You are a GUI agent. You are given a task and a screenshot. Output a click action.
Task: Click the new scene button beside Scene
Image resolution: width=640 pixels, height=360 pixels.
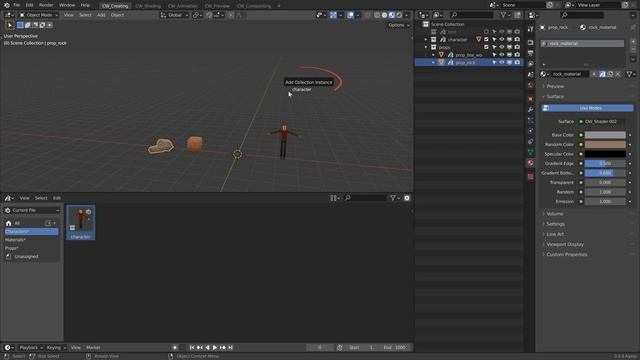(550, 5)
